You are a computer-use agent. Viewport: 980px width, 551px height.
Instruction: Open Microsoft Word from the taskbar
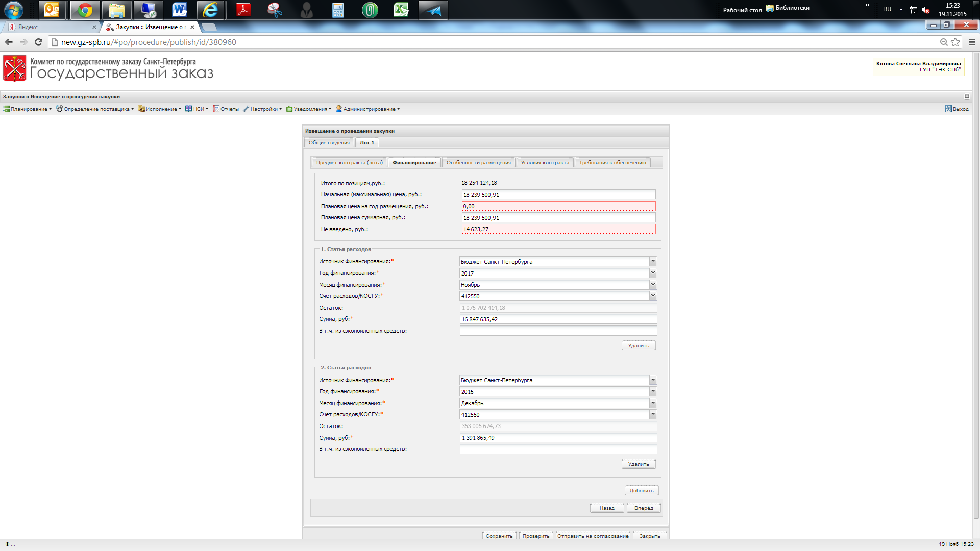point(179,10)
